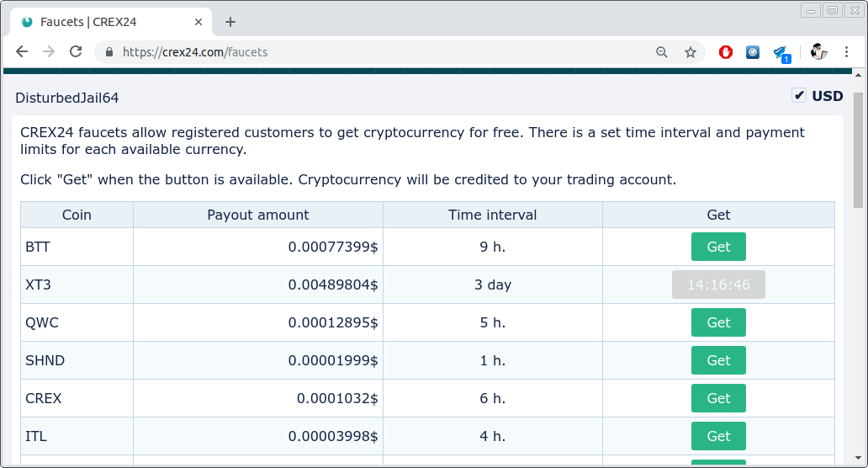Click the blue circular extension icon

[753, 52]
